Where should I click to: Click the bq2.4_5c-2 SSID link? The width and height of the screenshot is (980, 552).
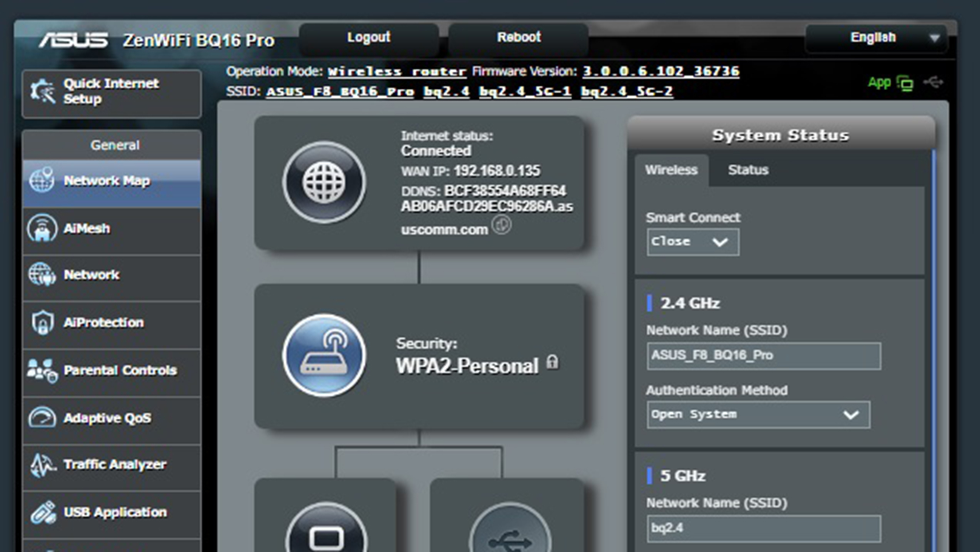click(x=627, y=92)
